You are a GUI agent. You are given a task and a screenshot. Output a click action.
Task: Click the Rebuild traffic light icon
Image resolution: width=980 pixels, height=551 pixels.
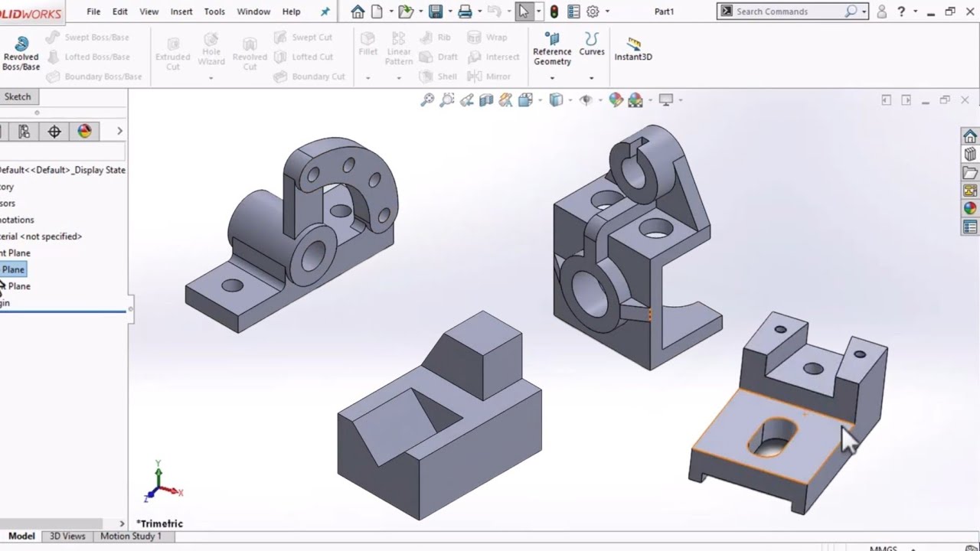point(554,11)
